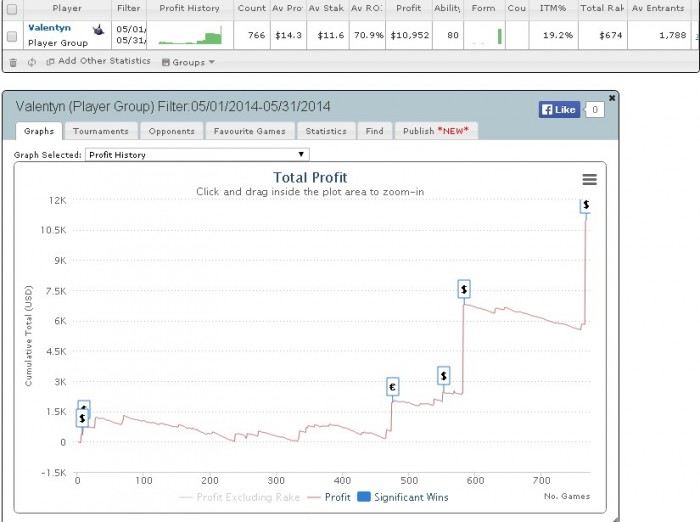Viewport: 700px width, 522px height.
Task: Click the Form bar indicator cell
Action: [x=483, y=35]
